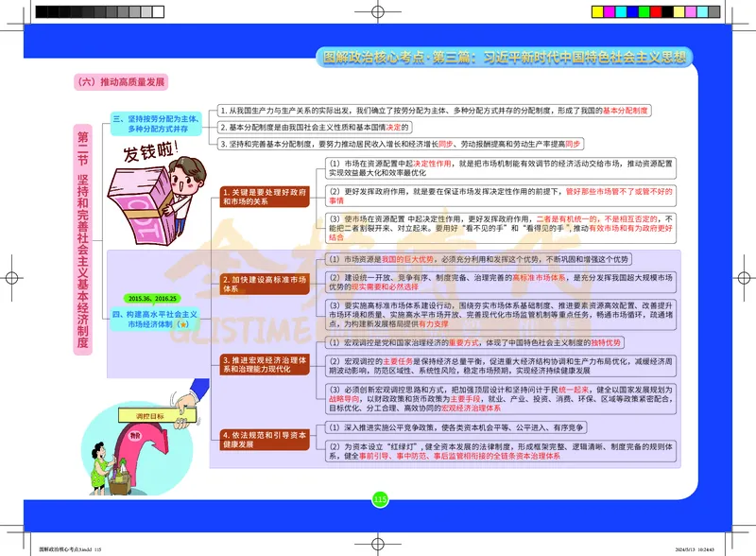
Task: Collapse branch 三、坚持按劳分配为主体
Action: (x=156, y=121)
